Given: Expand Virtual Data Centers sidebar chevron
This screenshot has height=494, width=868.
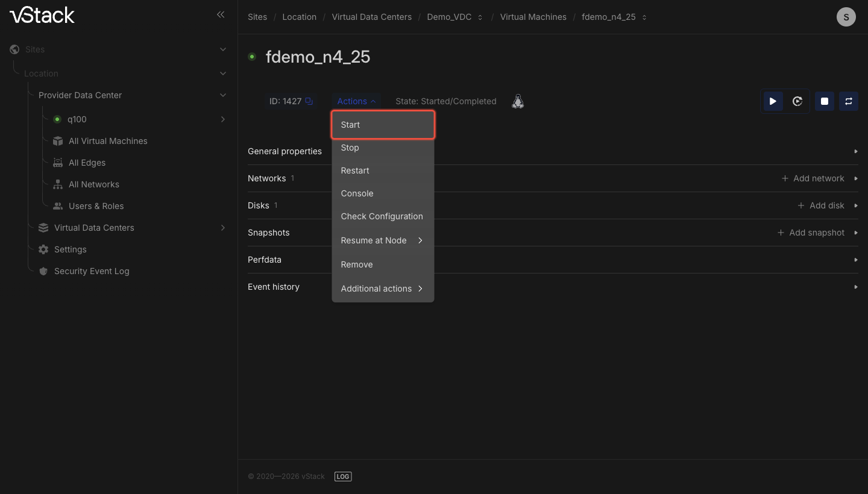Looking at the screenshot, I should [223, 228].
